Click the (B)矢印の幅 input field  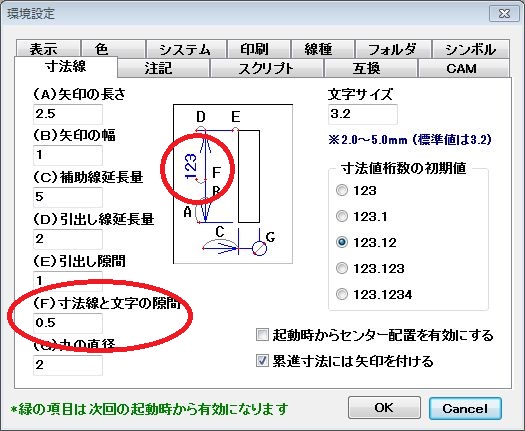tap(68, 155)
